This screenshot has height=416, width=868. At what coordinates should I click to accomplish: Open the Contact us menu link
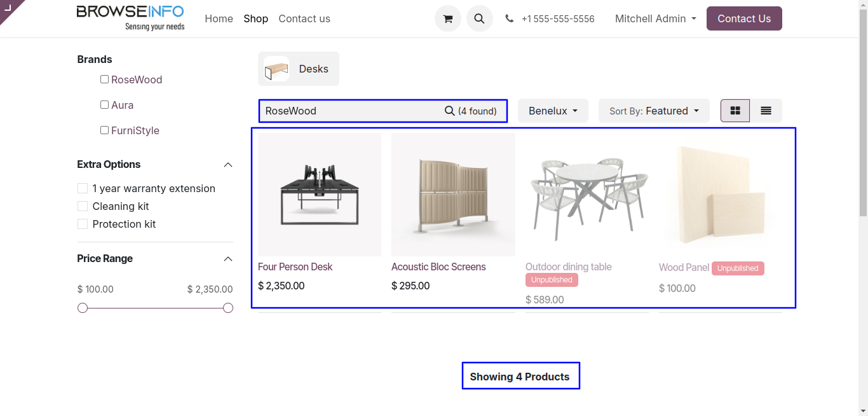point(304,19)
